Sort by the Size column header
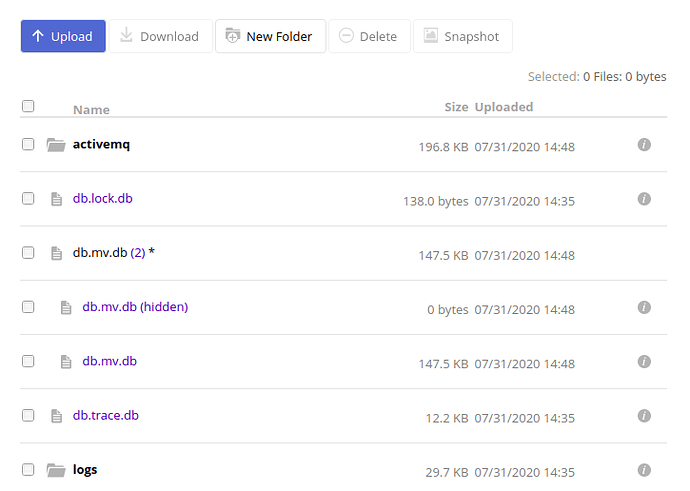 pos(456,107)
